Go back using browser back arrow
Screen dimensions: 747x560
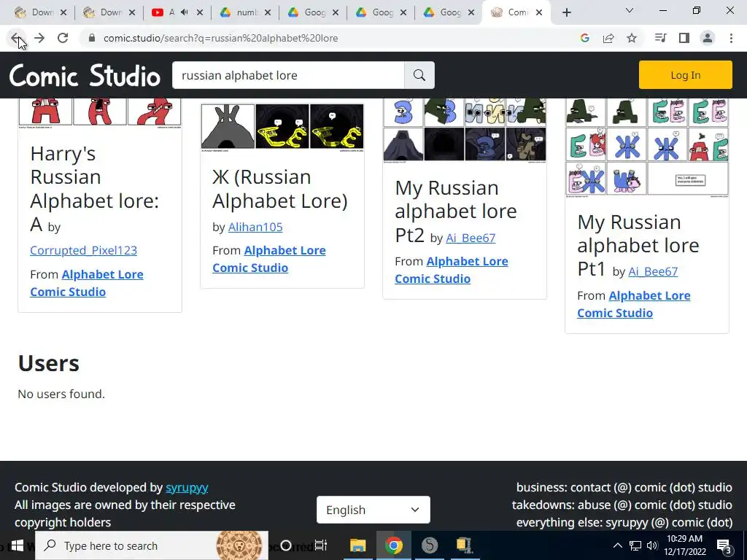(x=16, y=38)
